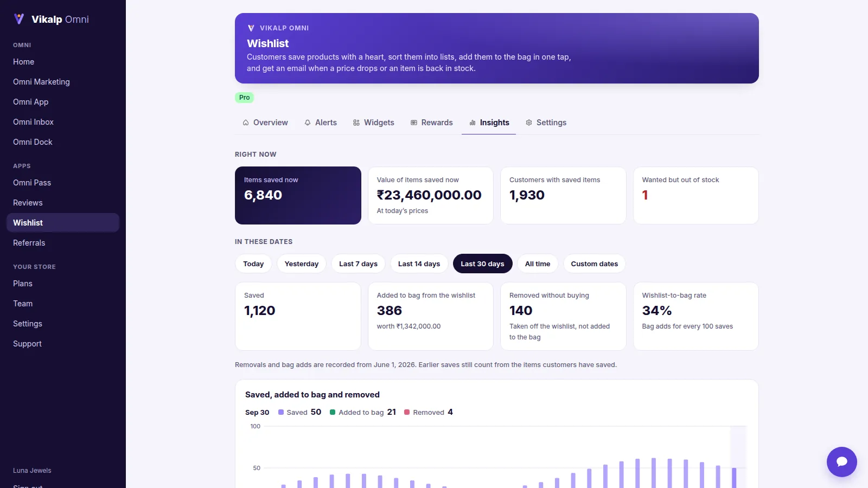Open the chat support bubble
Image resolution: width=868 pixels, height=488 pixels.
coord(841,461)
